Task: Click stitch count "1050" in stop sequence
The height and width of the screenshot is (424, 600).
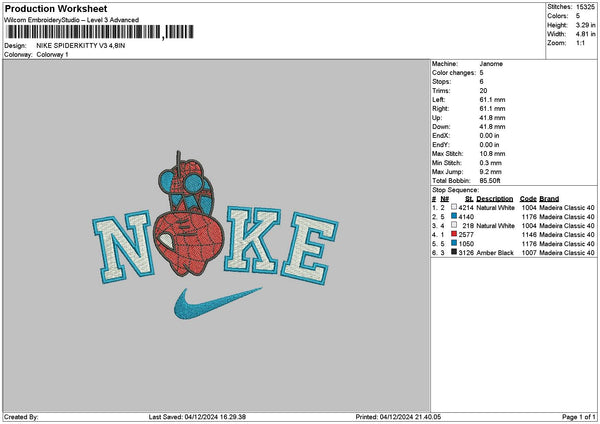Action: pos(466,244)
